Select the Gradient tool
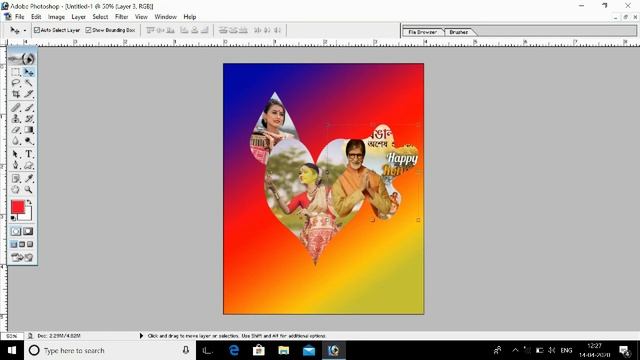Image resolution: width=640 pixels, height=360 pixels. click(x=29, y=130)
